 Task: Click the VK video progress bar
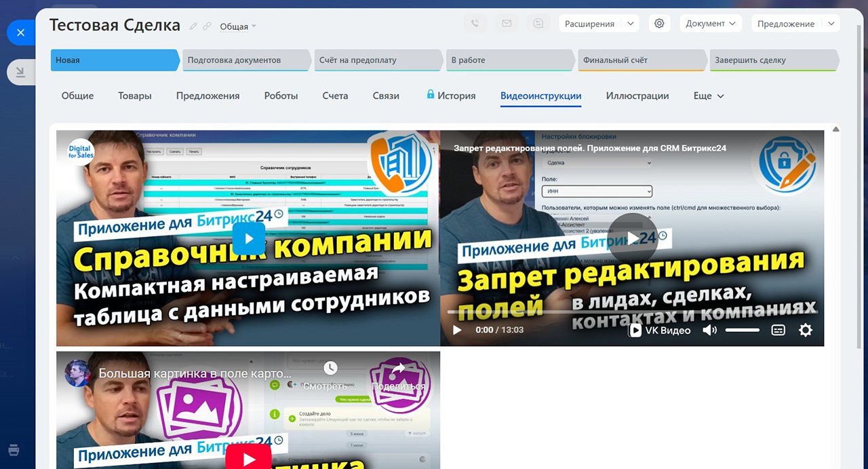pos(632,312)
